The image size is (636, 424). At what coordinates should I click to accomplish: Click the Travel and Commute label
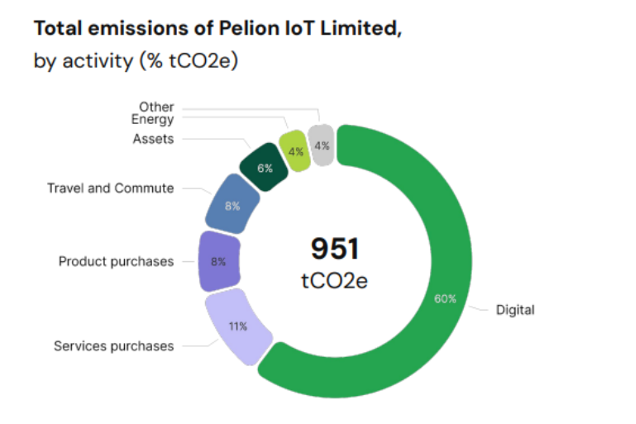click(x=111, y=188)
